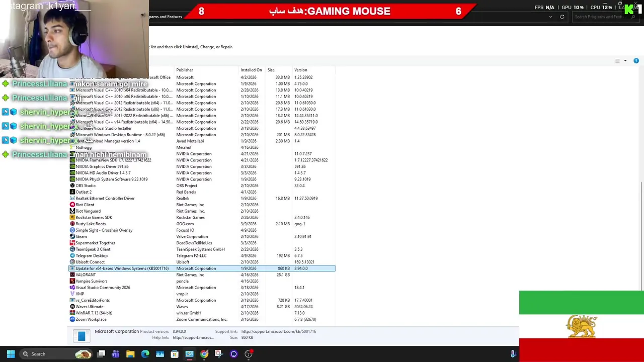Select the OBS Studio program icon
Viewport: 644px width, 362px height.
[72, 186]
